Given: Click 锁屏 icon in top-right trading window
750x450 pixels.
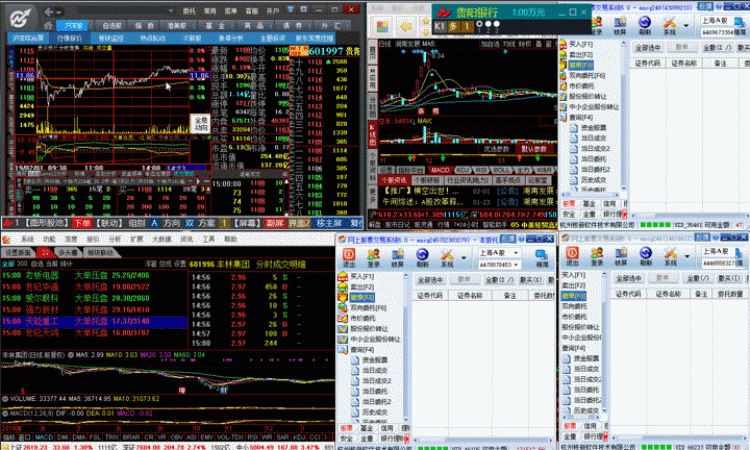Looking at the screenshot, I should 620,26.
